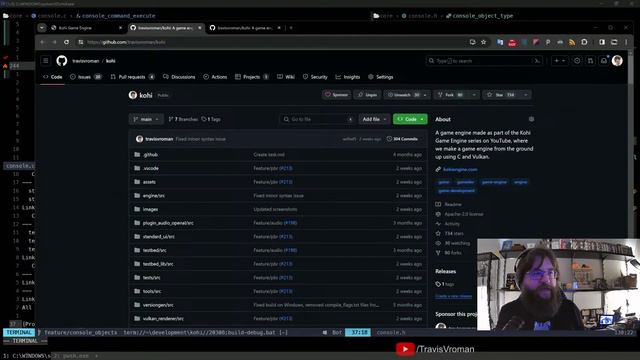
Task: Open the Pull requests tab
Action: pos(132,77)
